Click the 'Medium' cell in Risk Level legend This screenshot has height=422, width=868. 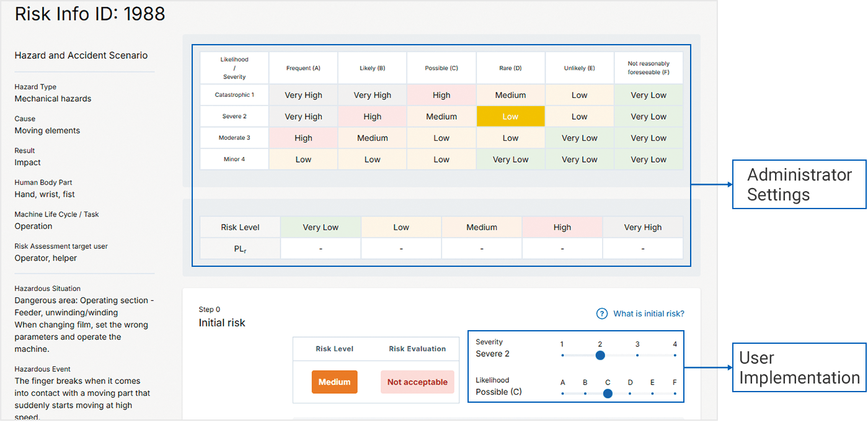click(x=482, y=227)
